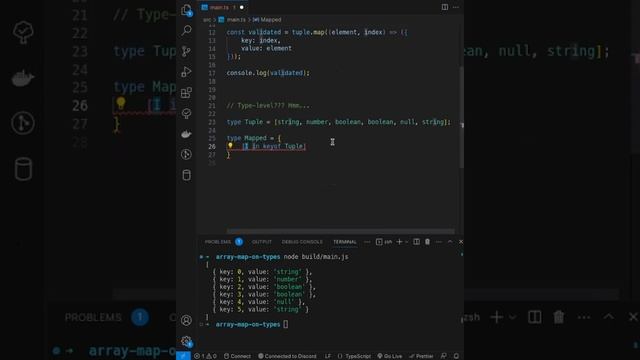Open editor More Actions ellipsis
The width and height of the screenshot is (640, 360).
456,7
